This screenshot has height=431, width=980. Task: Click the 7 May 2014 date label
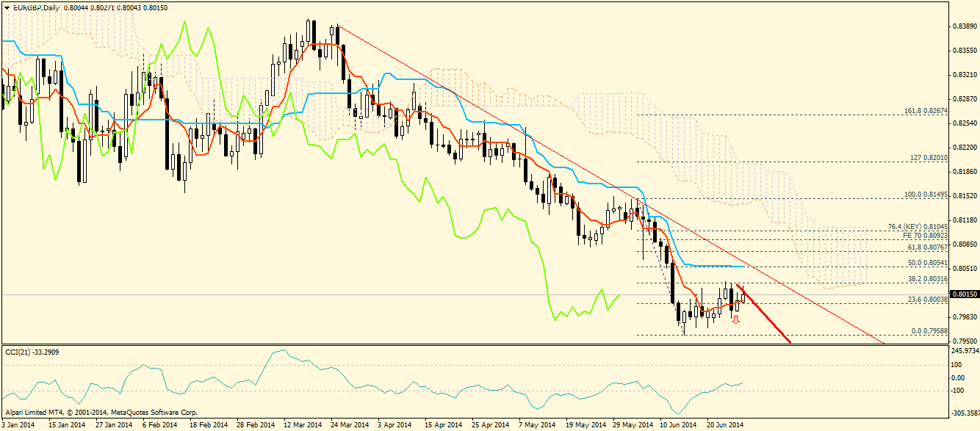point(536,425)
